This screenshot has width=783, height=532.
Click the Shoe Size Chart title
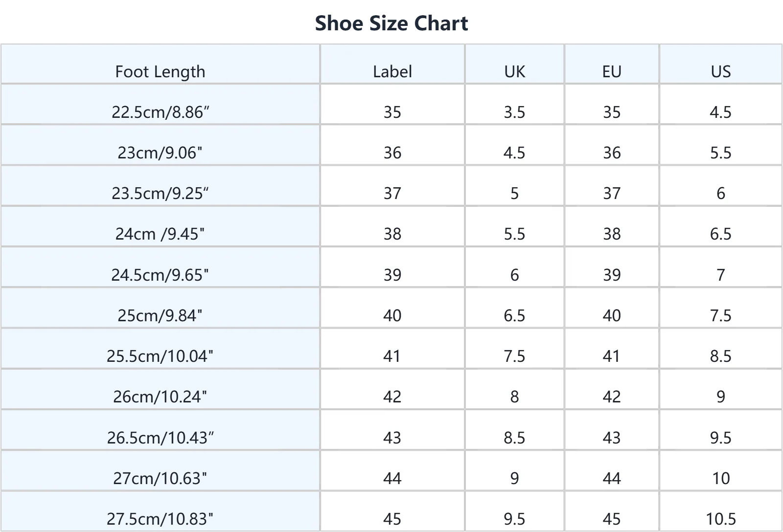point(391,23)
